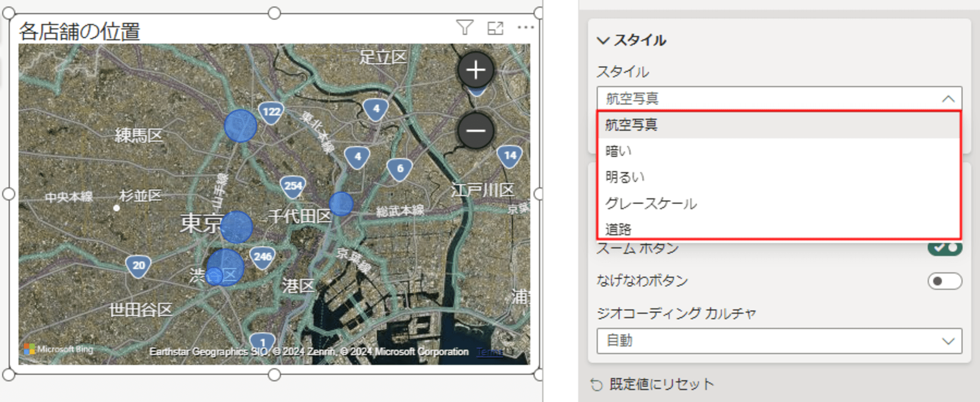Open focus mode for the map visual
This screenshot has height=402, width=980.
click(x=495, y=28)
